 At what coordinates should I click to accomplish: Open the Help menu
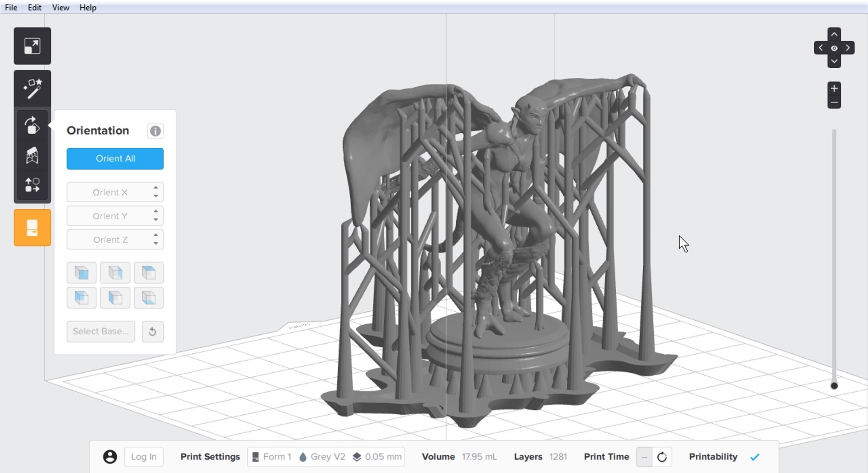[x=88, y=7]
